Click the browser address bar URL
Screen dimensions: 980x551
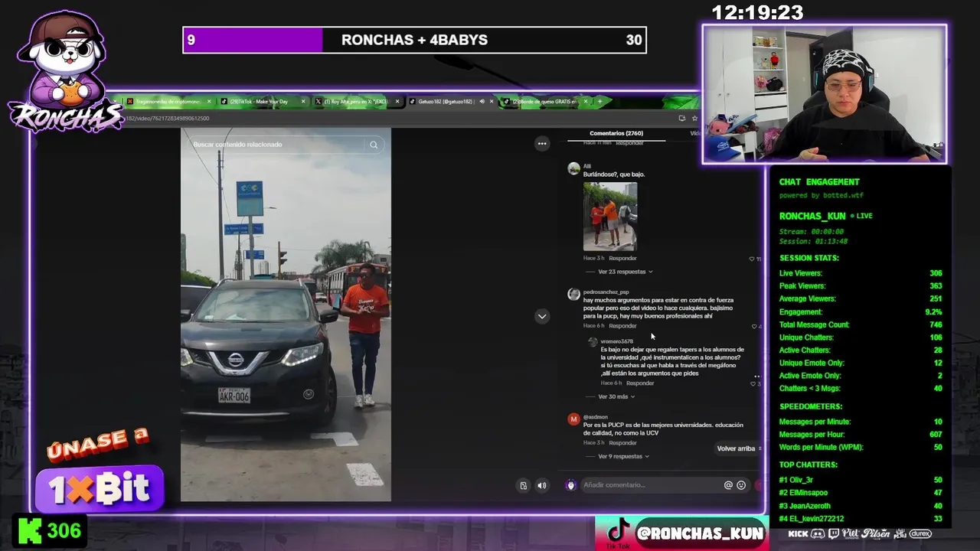coord(167,118)
